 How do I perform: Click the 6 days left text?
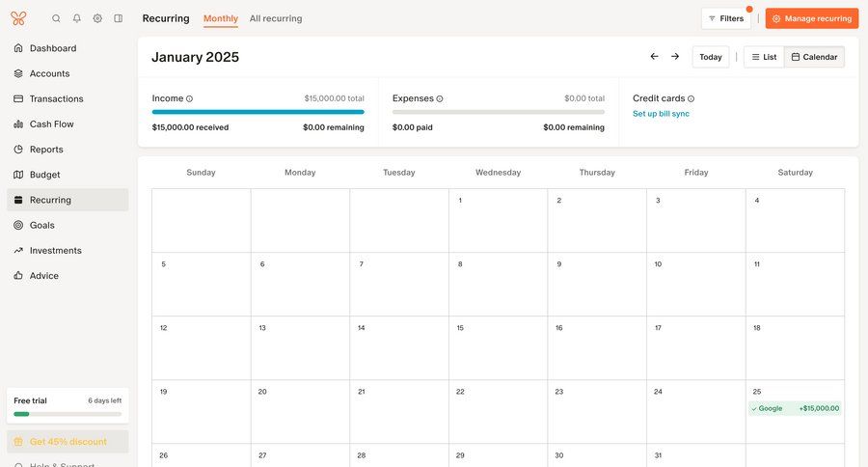pos(104,400)
